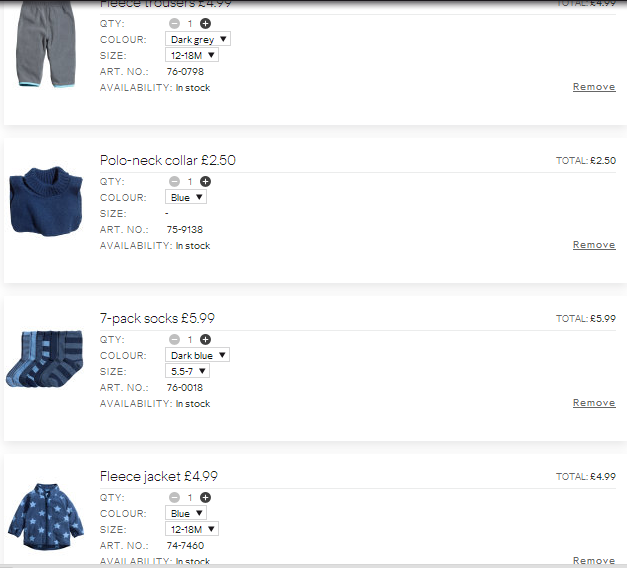This screenshot has width=627, height=568.
Task: Open the Dark blue colour dropdown
Action: (x=198, y=355)
